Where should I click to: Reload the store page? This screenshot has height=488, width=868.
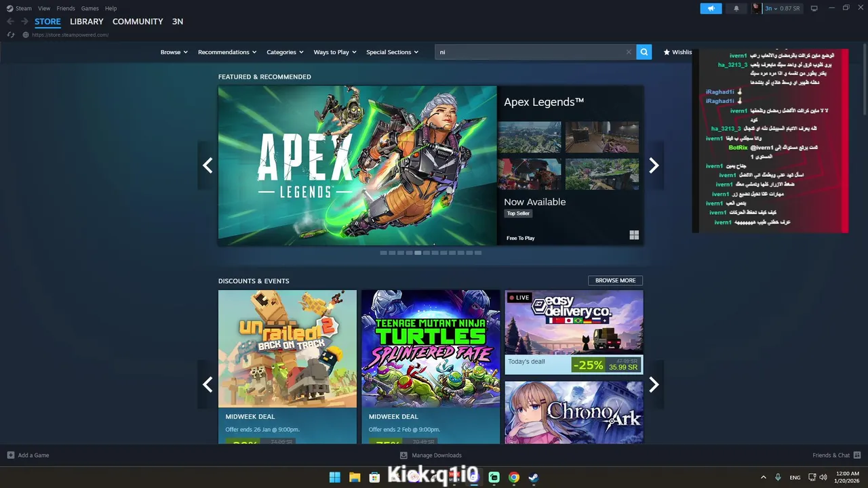point(10,35)
